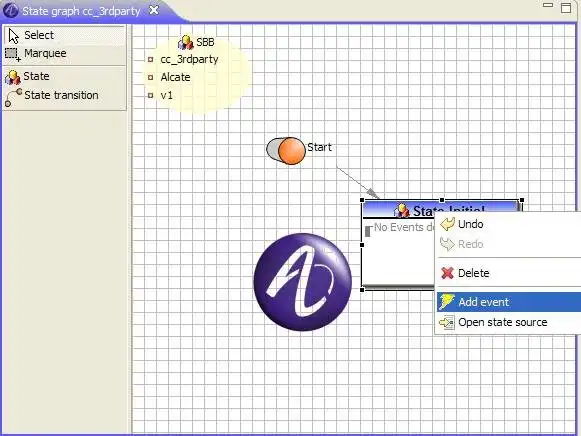The width and height of the screenshot is (581, 436).
Task: Click the Open state source icon
Action: (447, 323)
